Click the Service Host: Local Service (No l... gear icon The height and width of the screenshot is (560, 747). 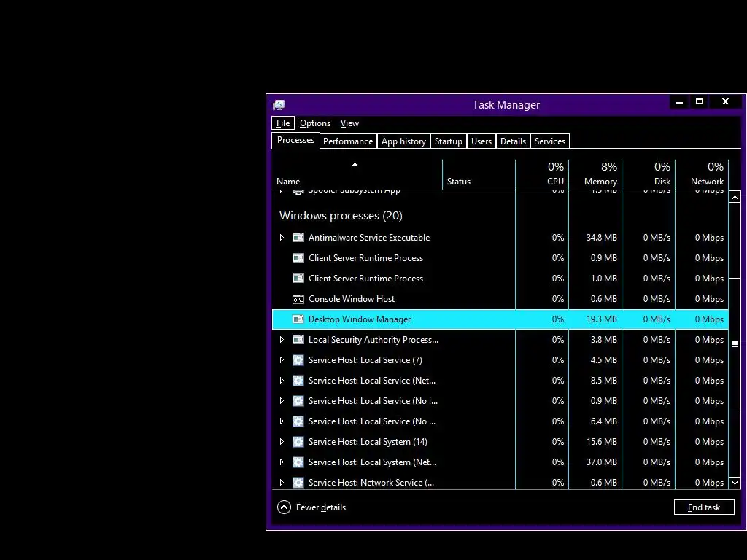[x=298, y=401]
